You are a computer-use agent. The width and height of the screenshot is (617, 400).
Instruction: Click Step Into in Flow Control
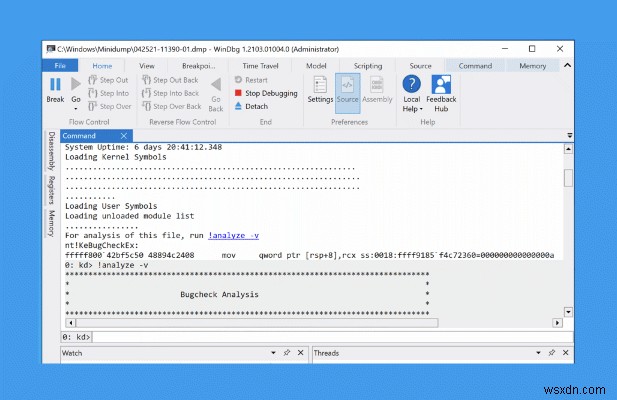[109, 93]
